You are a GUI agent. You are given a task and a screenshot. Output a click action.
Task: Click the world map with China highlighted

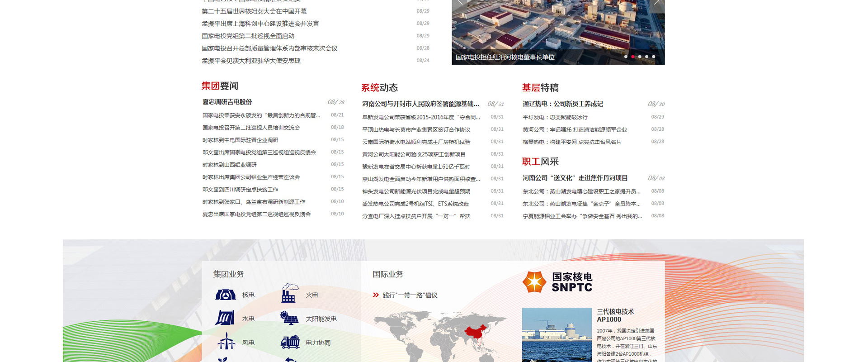(x=441, y=335)
